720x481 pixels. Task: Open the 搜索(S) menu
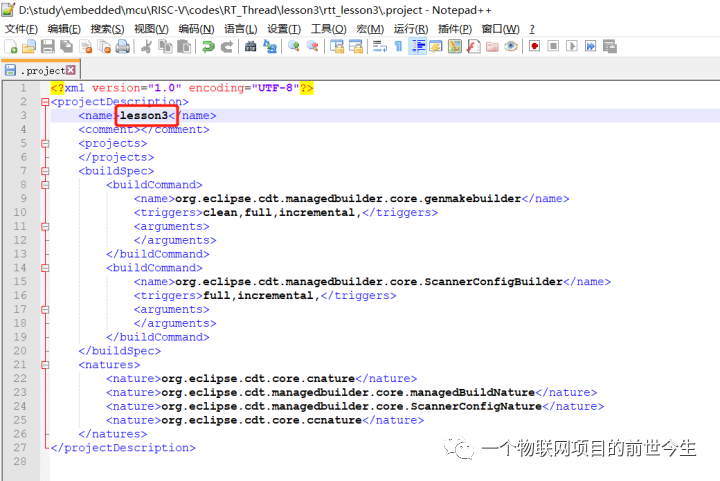107,29
